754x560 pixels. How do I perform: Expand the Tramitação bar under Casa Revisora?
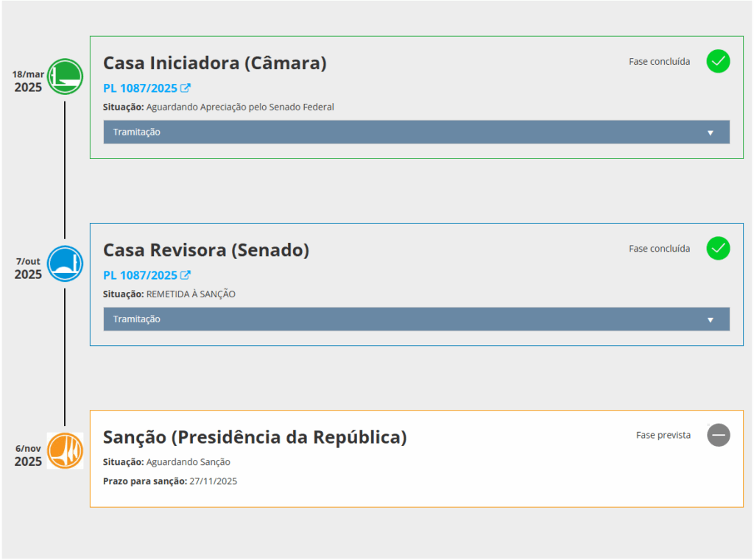[x=416, y=319]
